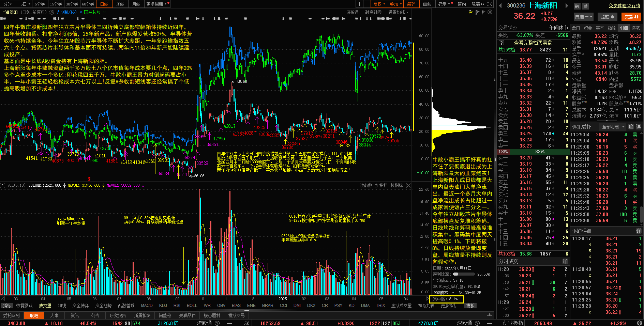Image resolution: width=644 pixels, height=326 pixels.
Task: Open 90%成本 cost dropdown
Action: pos(444,293)
